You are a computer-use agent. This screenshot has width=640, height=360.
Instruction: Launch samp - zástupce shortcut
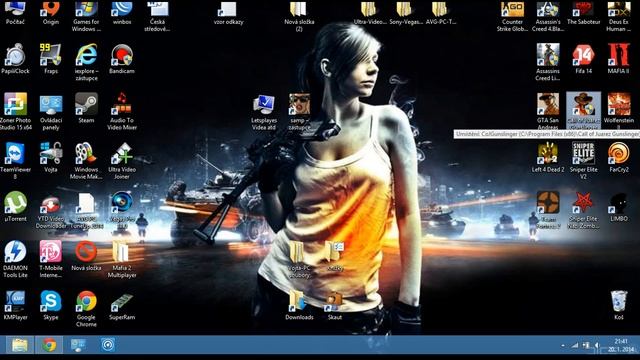click(x=299, y=112)
